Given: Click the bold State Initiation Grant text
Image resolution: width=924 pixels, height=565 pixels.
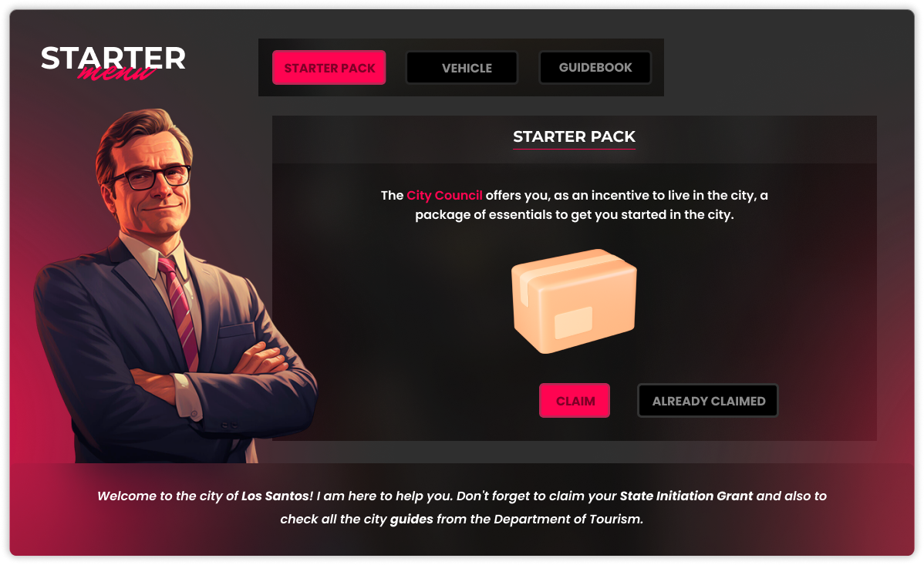Looking at the screenshot, I should point(686,496).
